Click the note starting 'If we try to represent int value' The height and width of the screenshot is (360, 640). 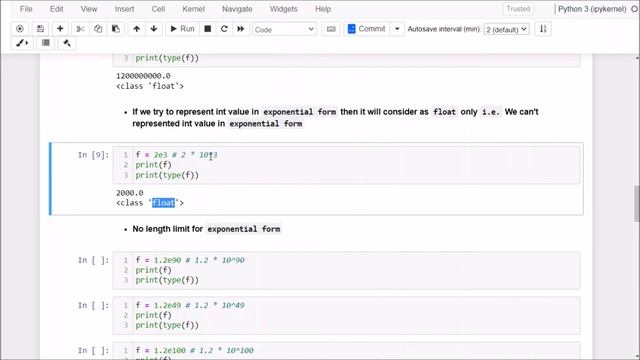point(336,118)
